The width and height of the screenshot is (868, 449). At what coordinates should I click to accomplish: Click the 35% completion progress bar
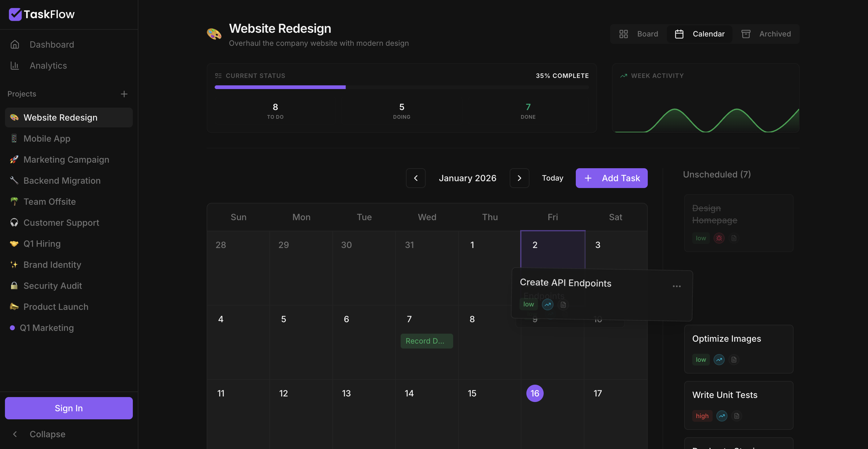click(x=402, y=88)
